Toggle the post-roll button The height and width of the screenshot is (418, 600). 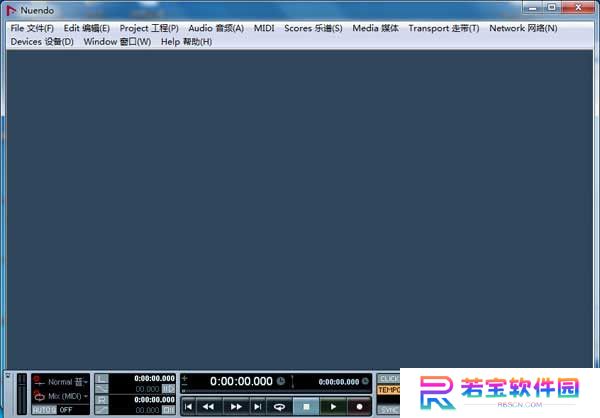168,410
